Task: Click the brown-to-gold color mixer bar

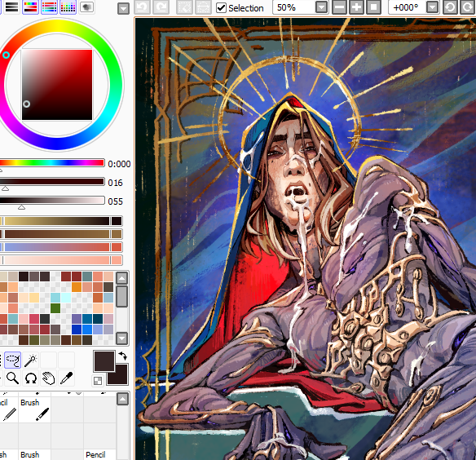Action: [61, 234]
